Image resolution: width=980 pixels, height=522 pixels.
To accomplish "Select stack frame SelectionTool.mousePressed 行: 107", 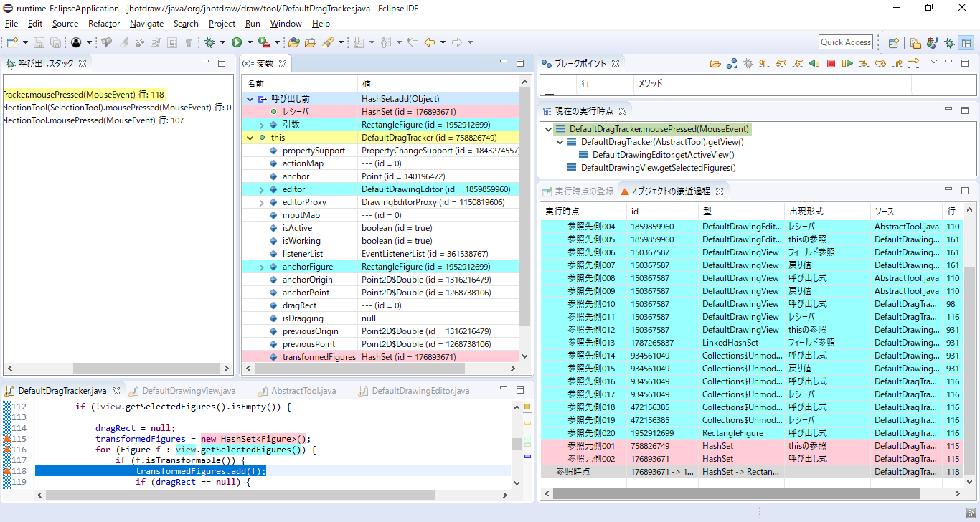I will [94, 120].
